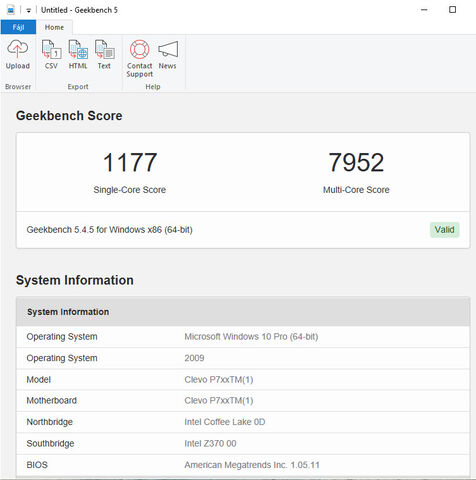
Task: Select the single-core score 1177
Action: coord(130,163)
